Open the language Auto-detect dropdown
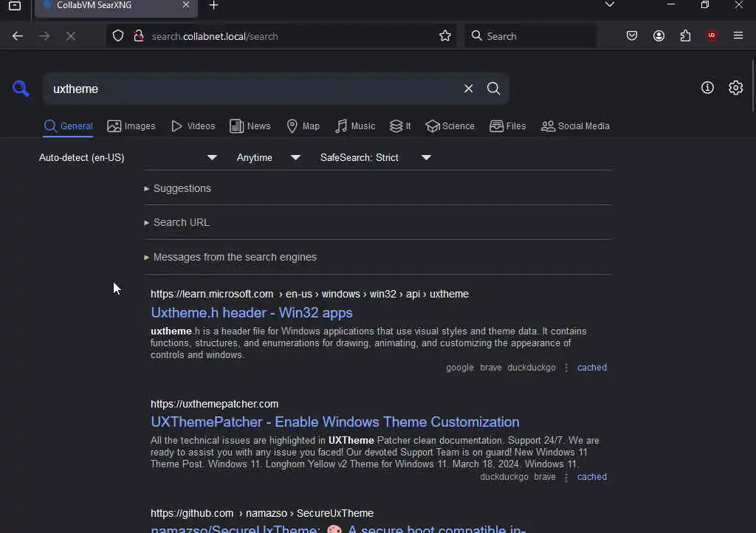This screenshot has height=533, width=756. (128, 157)
